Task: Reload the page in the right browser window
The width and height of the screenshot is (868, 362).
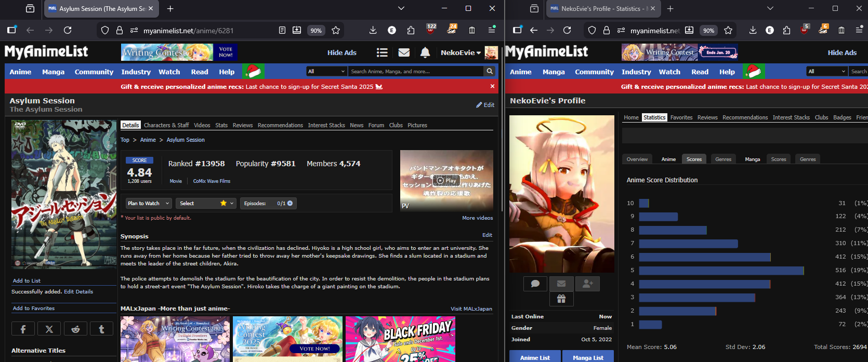Action: coord(567,30)
